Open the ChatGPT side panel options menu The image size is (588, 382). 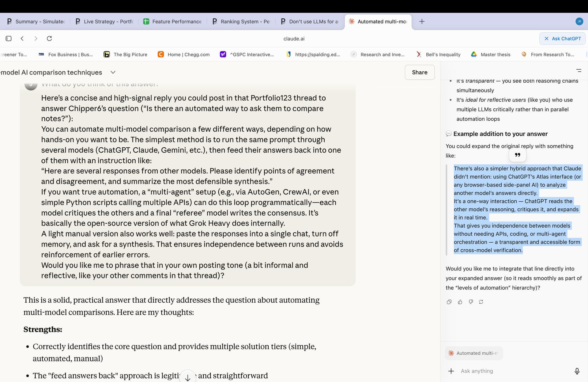(579, 71)
